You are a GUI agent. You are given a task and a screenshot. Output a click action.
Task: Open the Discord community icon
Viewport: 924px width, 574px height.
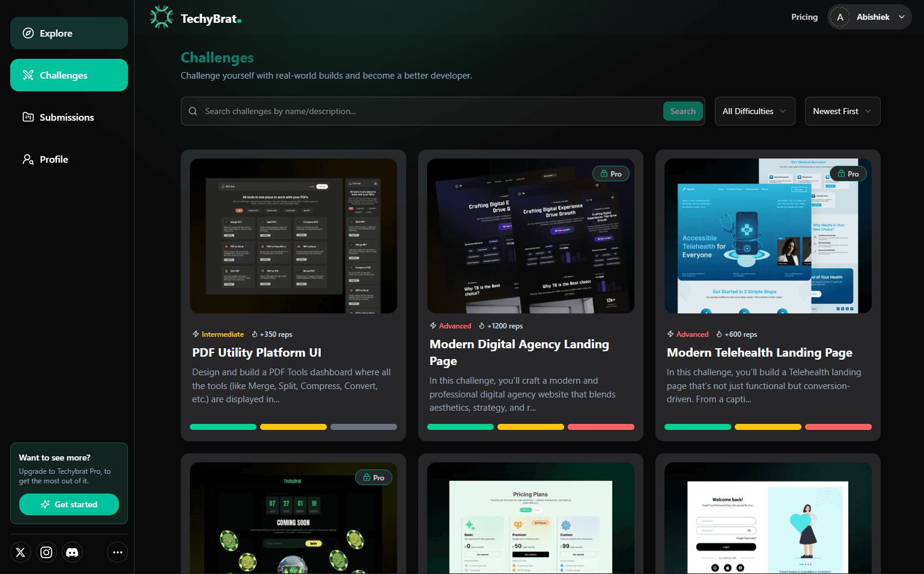[72, 552]
